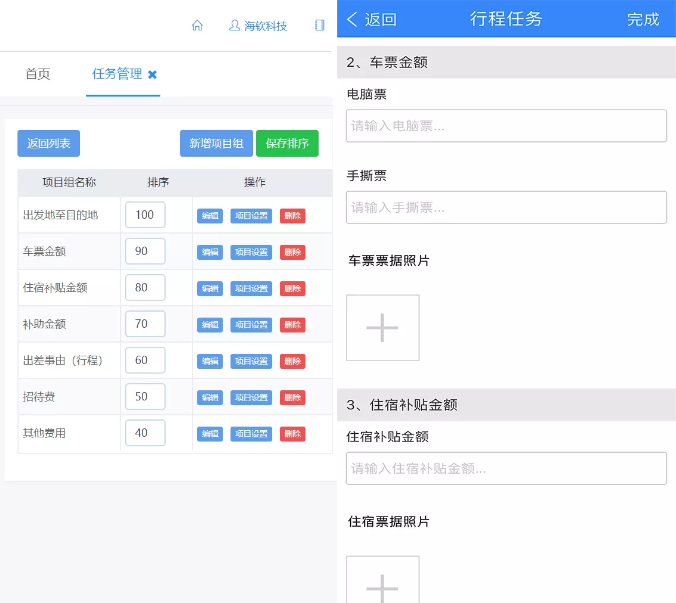Add a 车票票据照片 with the plus box

(x=383, y=328)
